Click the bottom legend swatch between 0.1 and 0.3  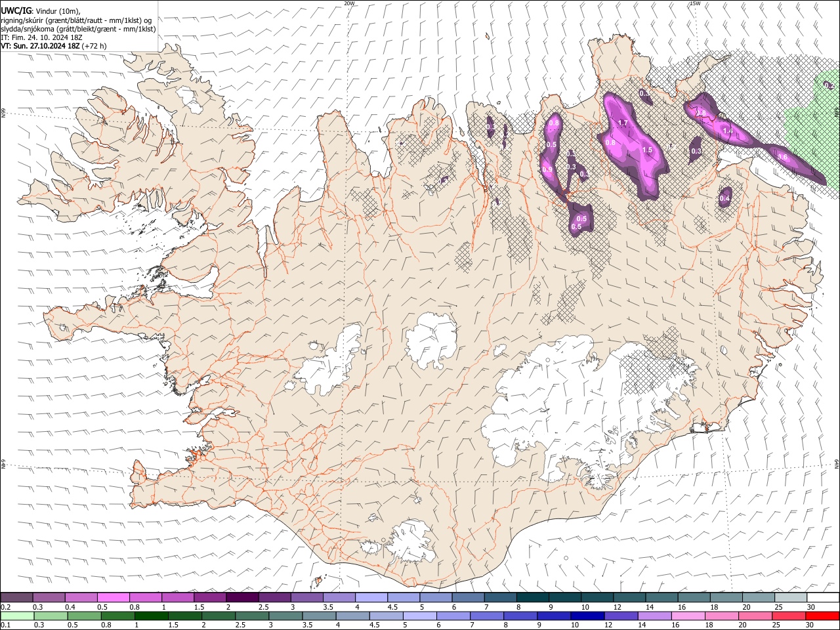pyautogui.click(x=16, y=616)
